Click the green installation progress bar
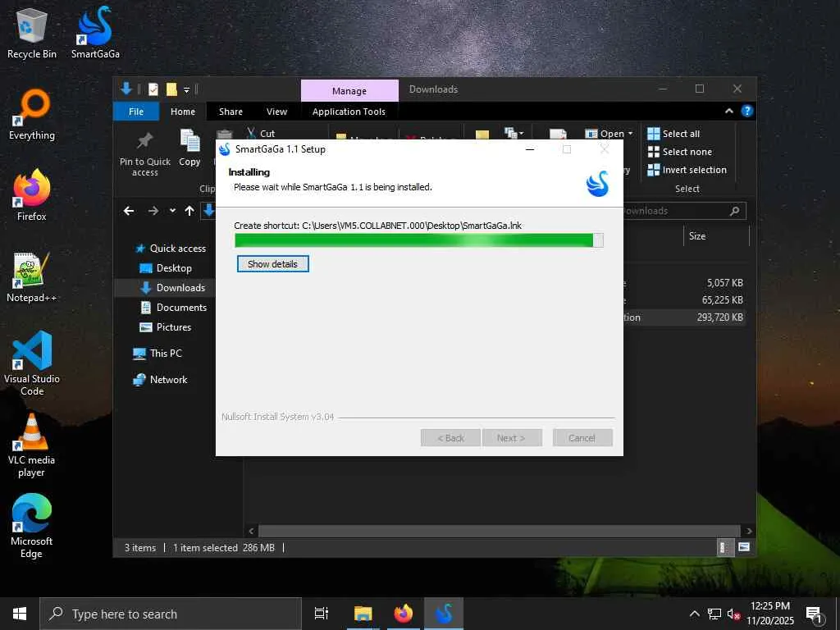840x630 pixels. coord(419,240)
